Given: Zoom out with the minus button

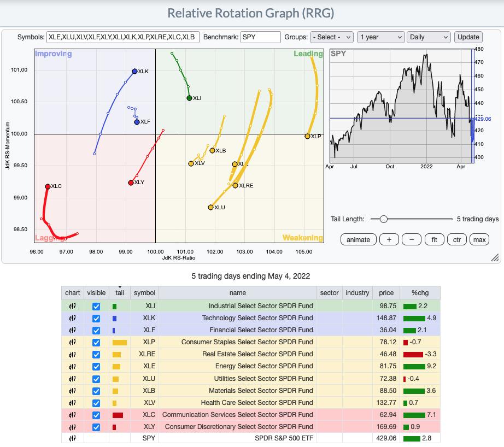Looking at the screenshot, I should click(412, 240).
